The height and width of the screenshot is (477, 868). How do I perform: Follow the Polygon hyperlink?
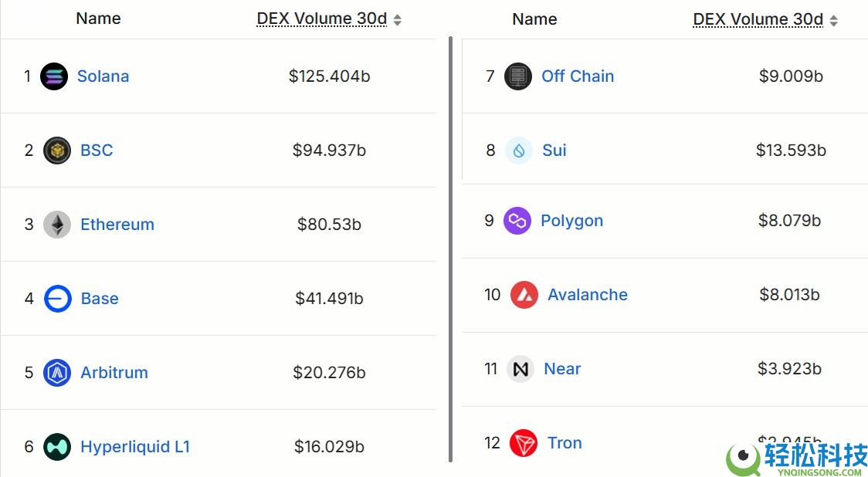click(x=571, y=221)
